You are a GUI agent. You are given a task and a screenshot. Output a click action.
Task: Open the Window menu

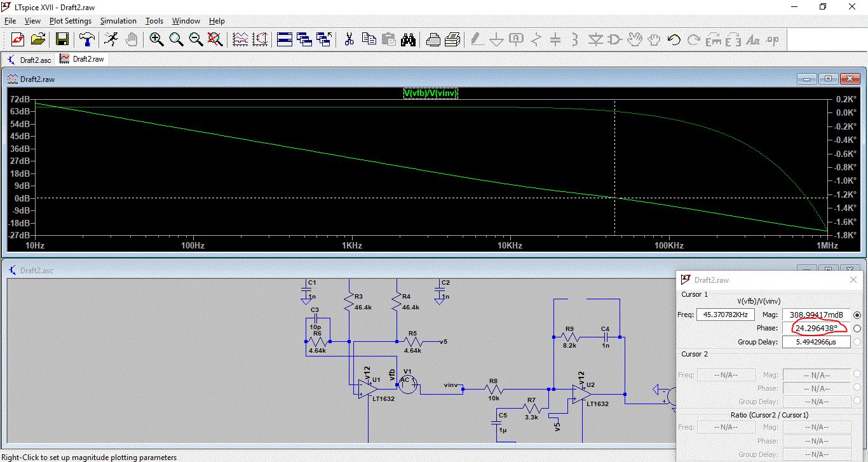pyautogui.click(x=186, y=21)
